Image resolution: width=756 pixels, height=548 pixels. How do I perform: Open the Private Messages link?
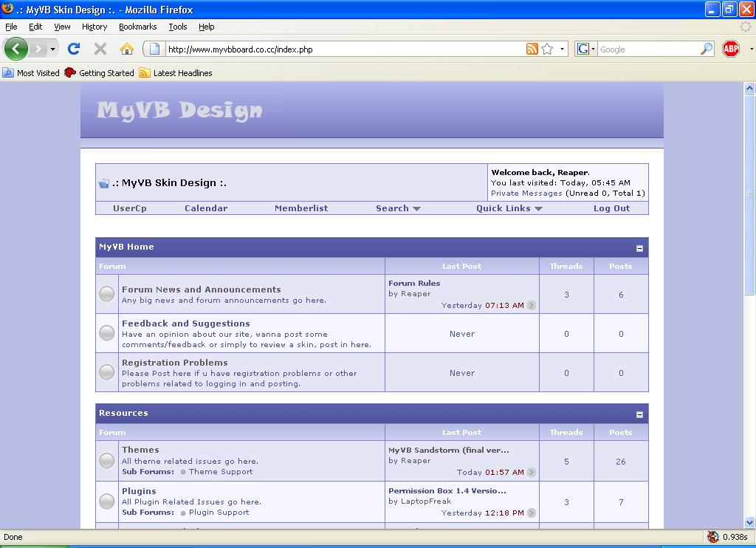click(526, 193)
